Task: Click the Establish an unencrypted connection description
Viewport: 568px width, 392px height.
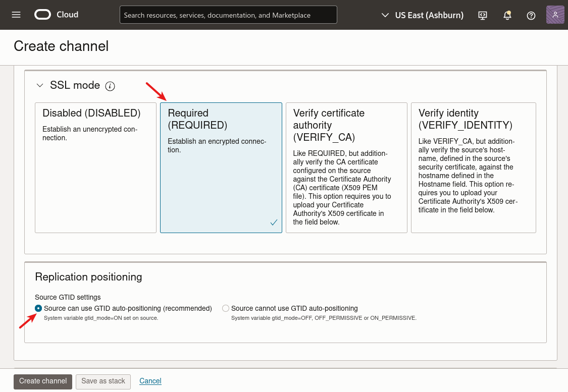Action: tap(90, 134)
